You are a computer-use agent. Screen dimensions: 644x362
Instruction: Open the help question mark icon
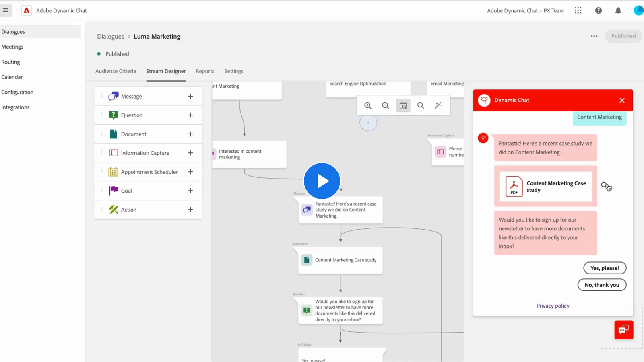(x=599, y=11)
